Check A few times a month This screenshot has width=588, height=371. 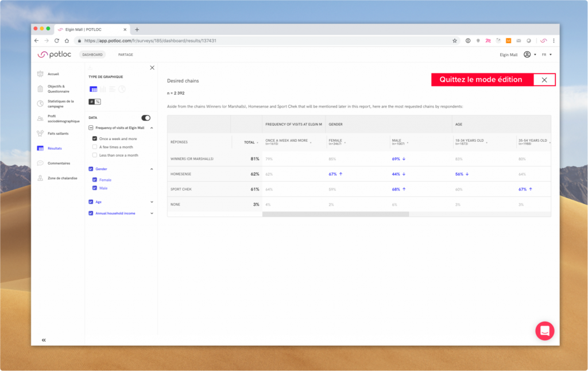pos(95,146)
